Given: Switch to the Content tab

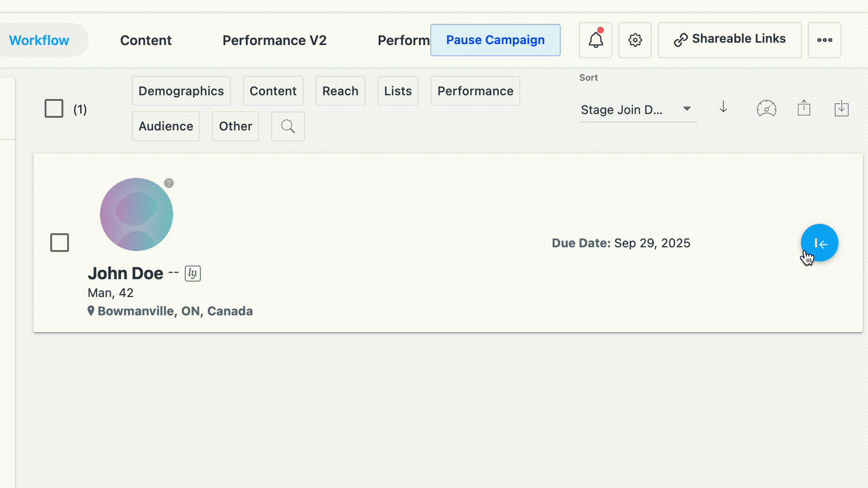Looking at the screenshot, I should (x=146, y=40).
